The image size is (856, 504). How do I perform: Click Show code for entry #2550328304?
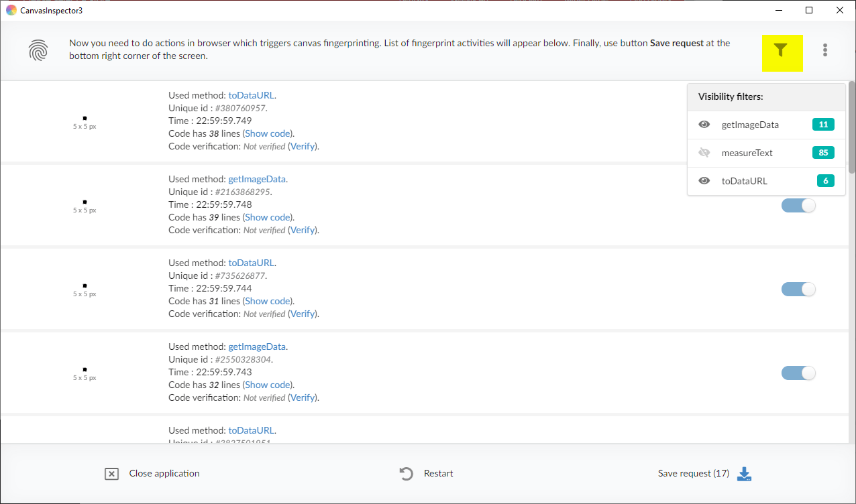coord(268,385)
